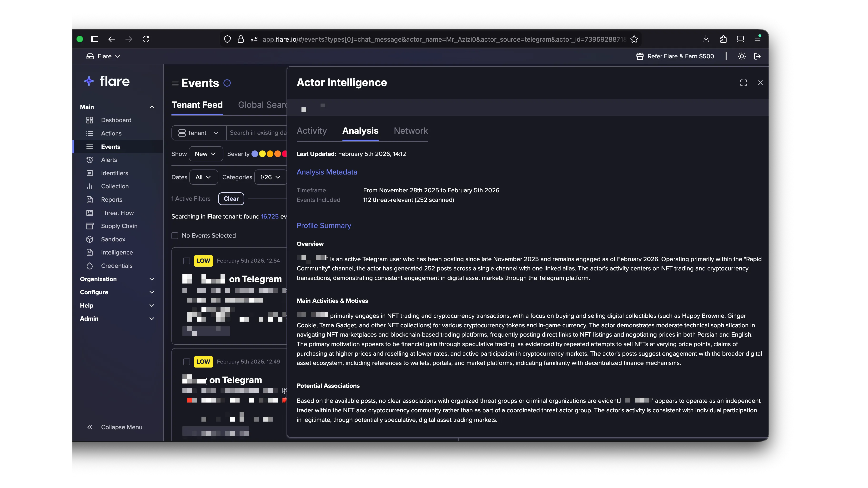Open the Reports page

pos(111,200)
